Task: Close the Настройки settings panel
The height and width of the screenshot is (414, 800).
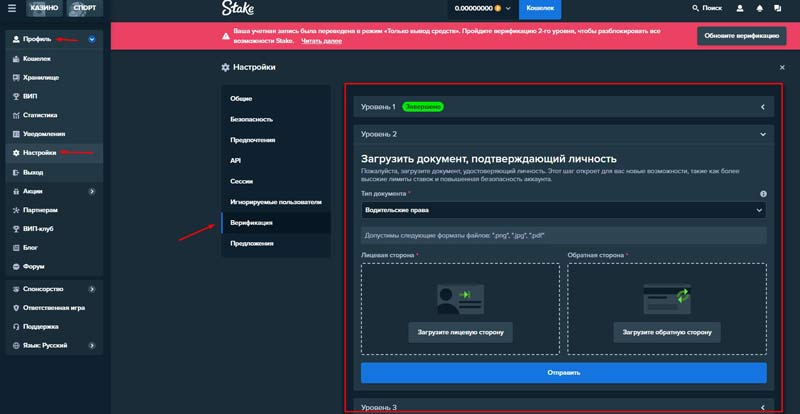Action: [x=782, y=67]
